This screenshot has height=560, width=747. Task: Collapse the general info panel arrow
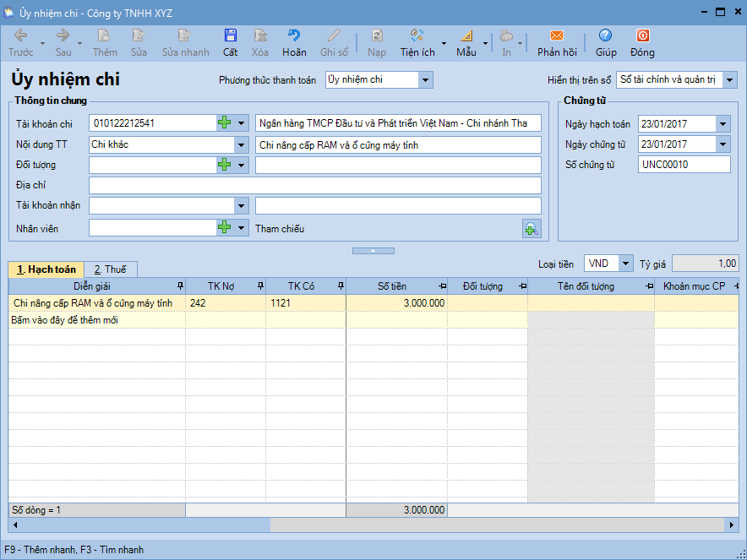(373, 251)
